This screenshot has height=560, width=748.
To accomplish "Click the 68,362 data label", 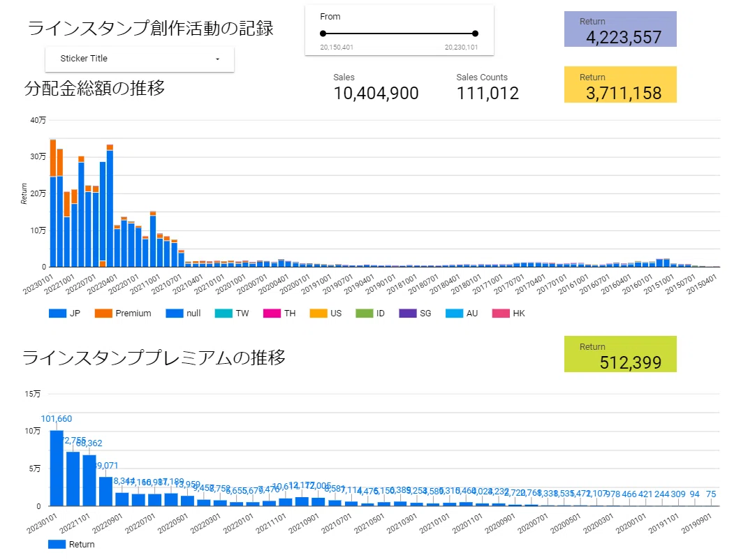I will (89, 443).
